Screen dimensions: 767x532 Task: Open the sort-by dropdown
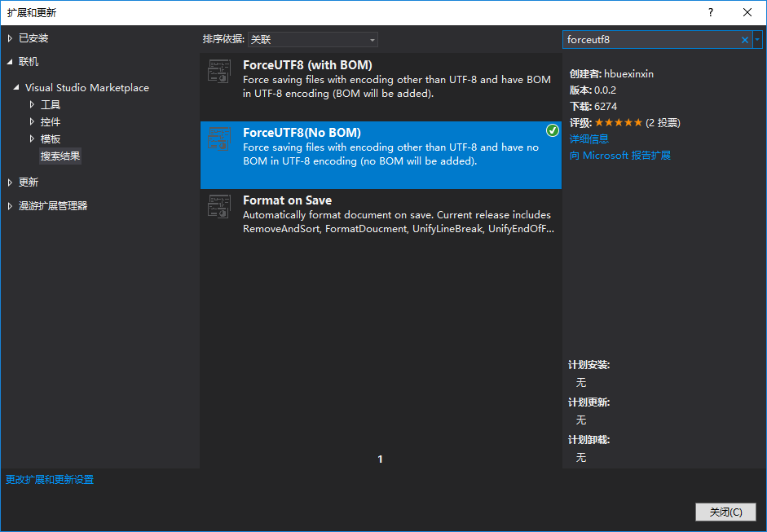[x=313, y=39]
